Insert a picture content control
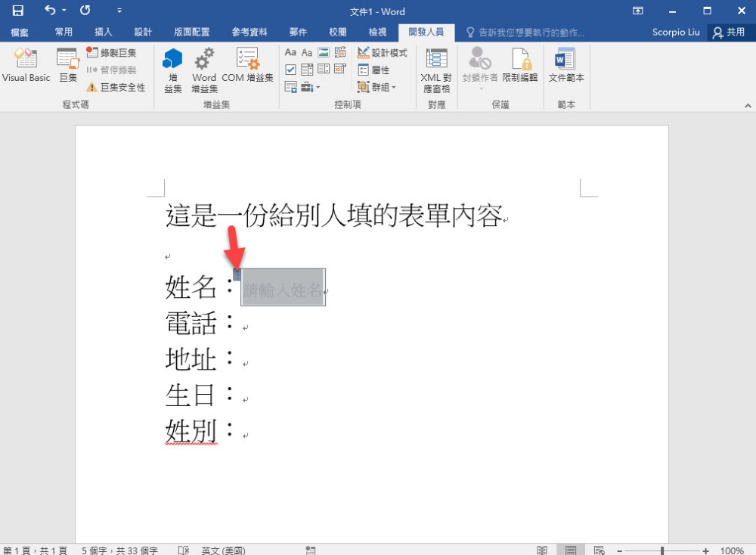Viewport: 756px width, 555px height. (x=324, y=53)
